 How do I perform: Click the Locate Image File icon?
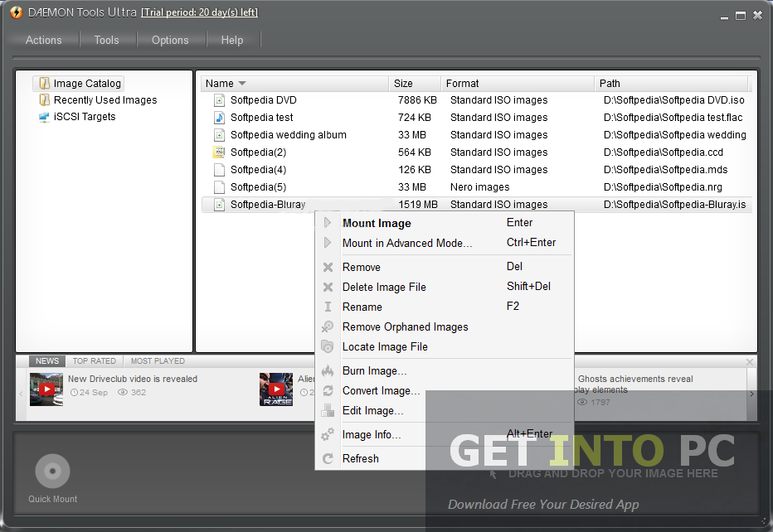(328, 346)
